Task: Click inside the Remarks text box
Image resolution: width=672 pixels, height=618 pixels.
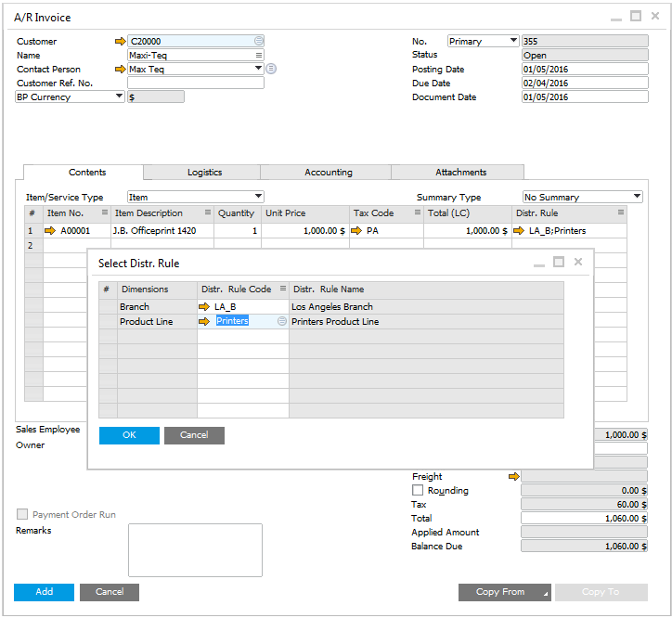Action: [195, 550]
